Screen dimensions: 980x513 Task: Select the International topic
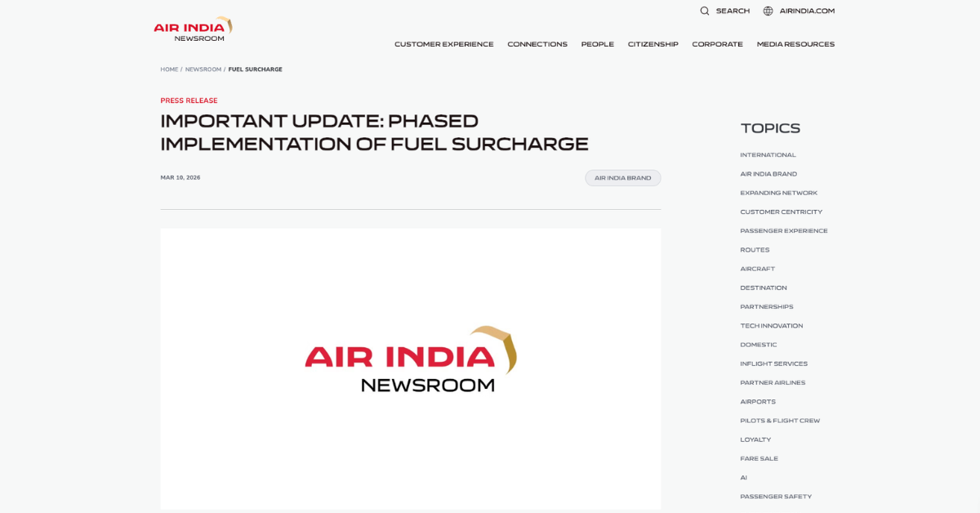coord(768,155)
